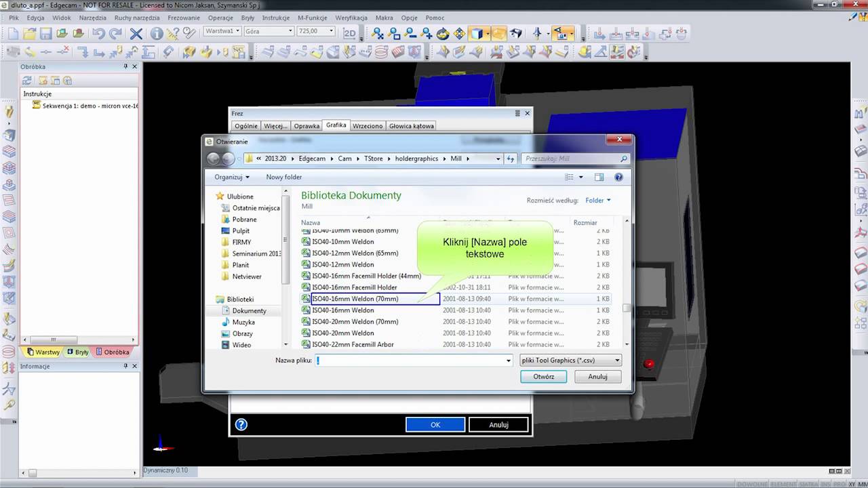Open the 725,00 value dropdown

pyautogui.click(x=332, y=31)
